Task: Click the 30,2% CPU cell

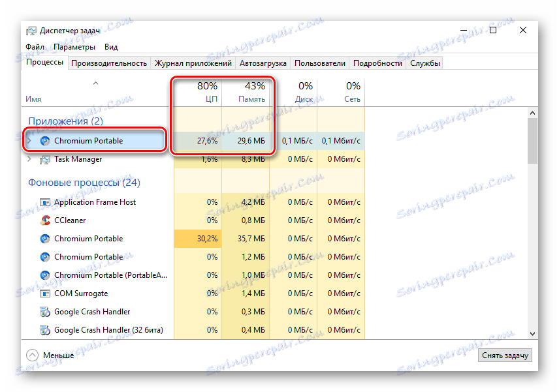Action: 198,239
